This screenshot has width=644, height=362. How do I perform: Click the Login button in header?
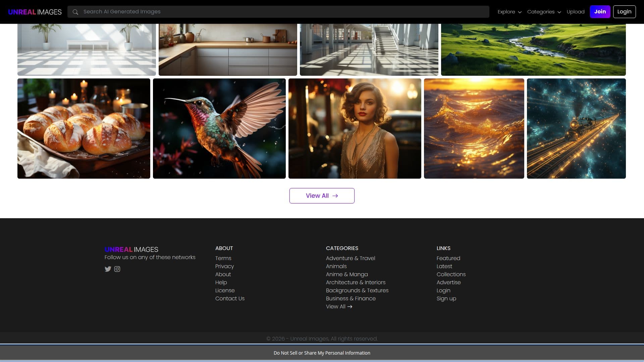(x=624, y=12)
